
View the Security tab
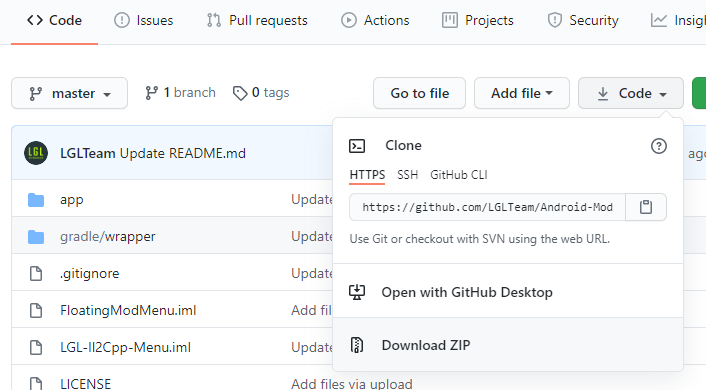click(x=583, y=20)
